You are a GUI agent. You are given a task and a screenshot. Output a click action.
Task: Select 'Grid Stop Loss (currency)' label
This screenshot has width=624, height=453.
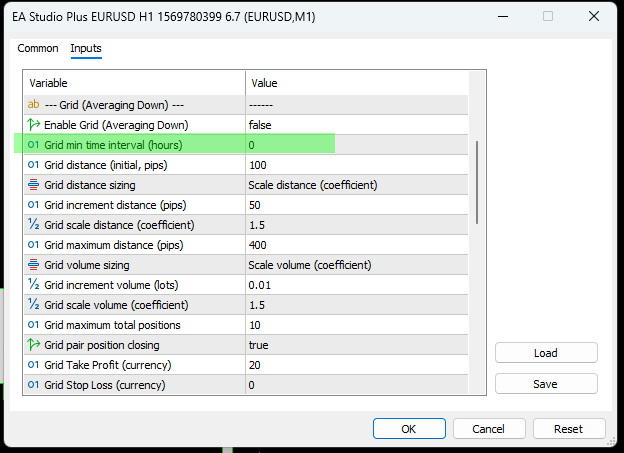coord(105,385)
